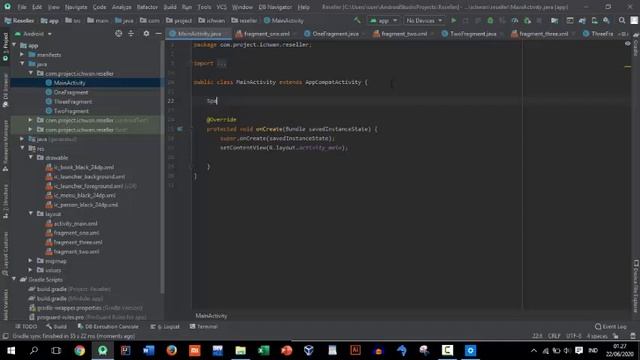640x360 pixels.
Task: Click the Gradle tool window side tab
Action: coord(636,46)
